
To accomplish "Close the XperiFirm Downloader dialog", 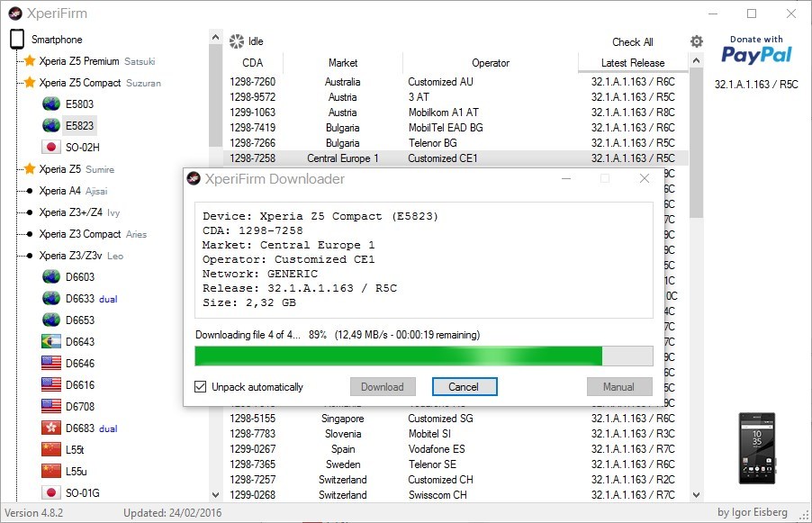I will tap(645, 178).
